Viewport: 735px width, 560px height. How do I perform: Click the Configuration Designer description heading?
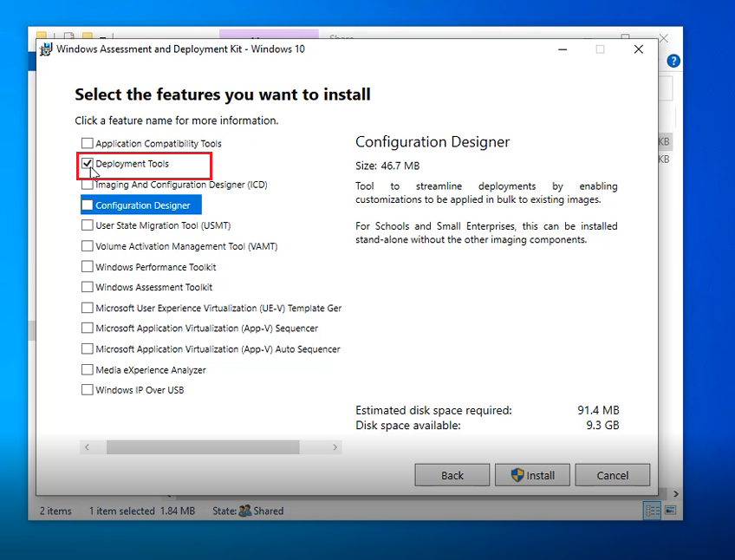[x=433, y=141]
